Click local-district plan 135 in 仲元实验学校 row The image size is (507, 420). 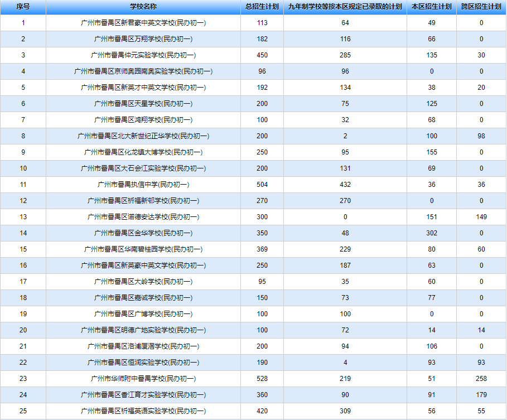(x=432, y=55)
